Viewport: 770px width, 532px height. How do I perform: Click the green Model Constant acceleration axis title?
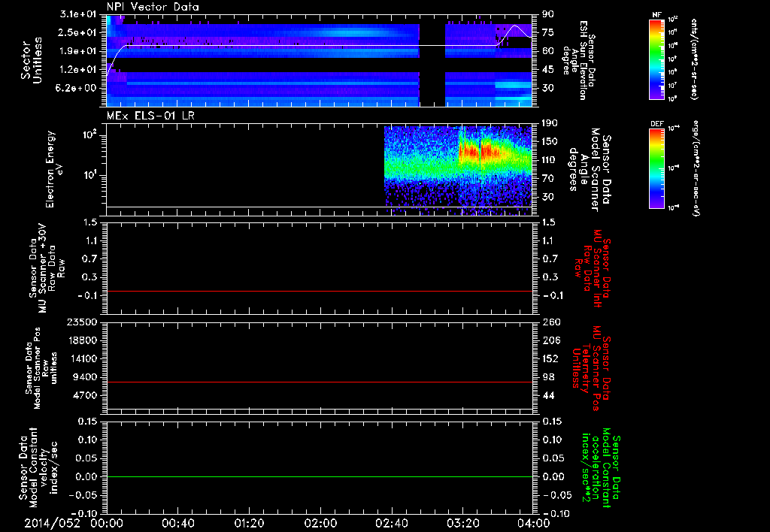pyautogui.click(x=601, y=468)
